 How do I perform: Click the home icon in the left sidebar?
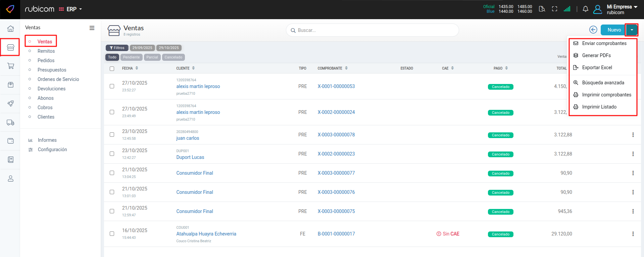pos(10,29)
